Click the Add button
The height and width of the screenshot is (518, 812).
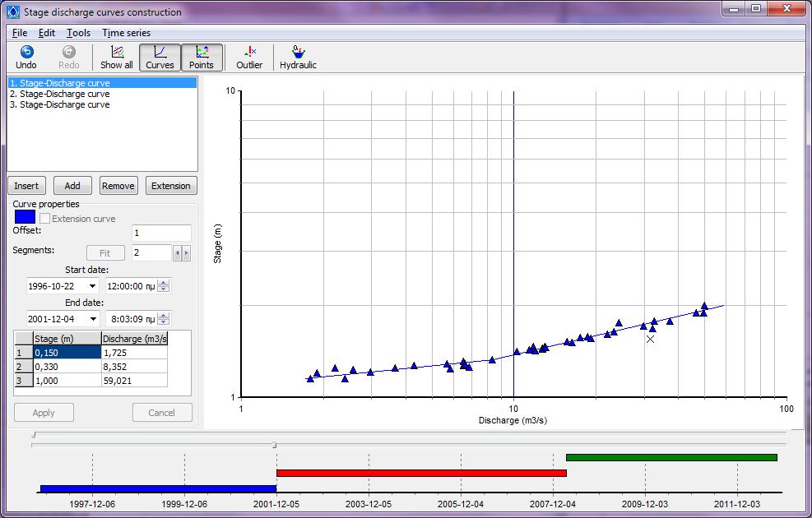coord(72,186)
